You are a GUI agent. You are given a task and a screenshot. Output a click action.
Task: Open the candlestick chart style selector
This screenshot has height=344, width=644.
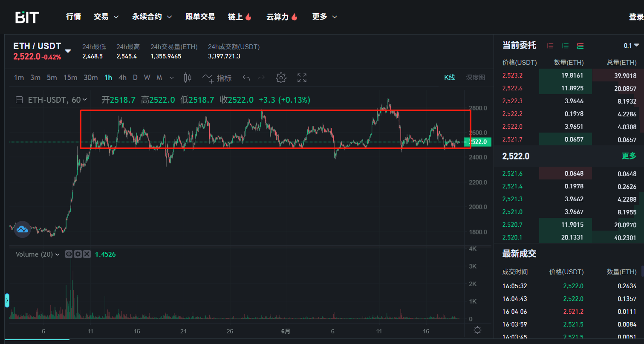click(187, 78)
